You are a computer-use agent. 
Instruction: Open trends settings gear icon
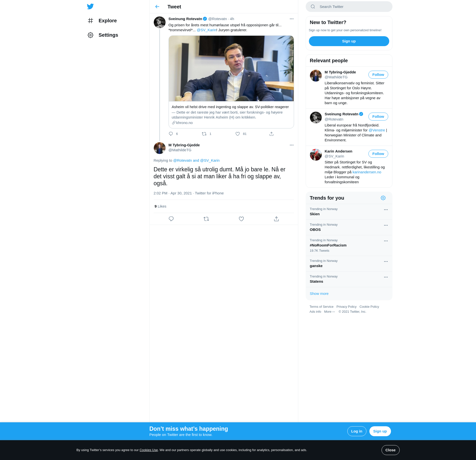(x=383, y=198)
